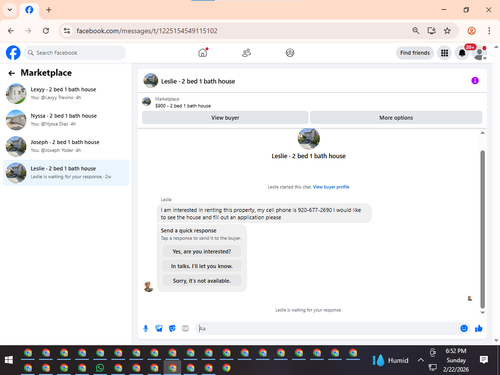Bookmark this page with the star icon
The width and height of the screenshot is (500, 375).
pos(447,31)
